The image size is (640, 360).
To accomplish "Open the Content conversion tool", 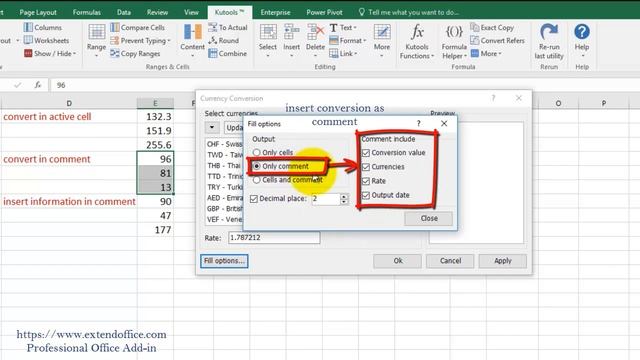I will pos(192,40).
